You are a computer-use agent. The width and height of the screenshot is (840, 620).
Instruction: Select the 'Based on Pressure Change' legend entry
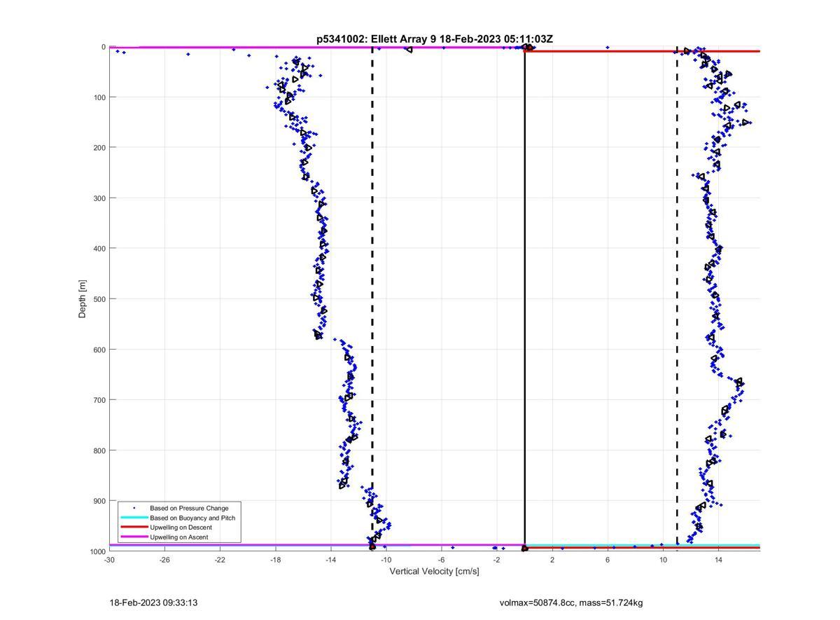click(x=189, y=508)
